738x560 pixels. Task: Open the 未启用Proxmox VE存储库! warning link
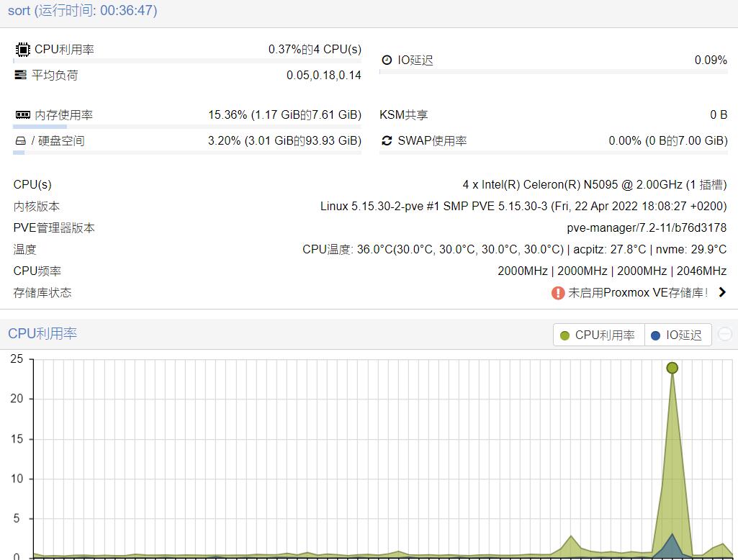(638, 293)
